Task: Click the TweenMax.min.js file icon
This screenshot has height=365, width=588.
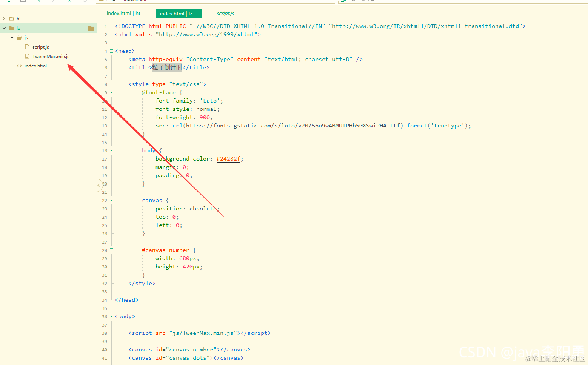Action: coord(27,56)
